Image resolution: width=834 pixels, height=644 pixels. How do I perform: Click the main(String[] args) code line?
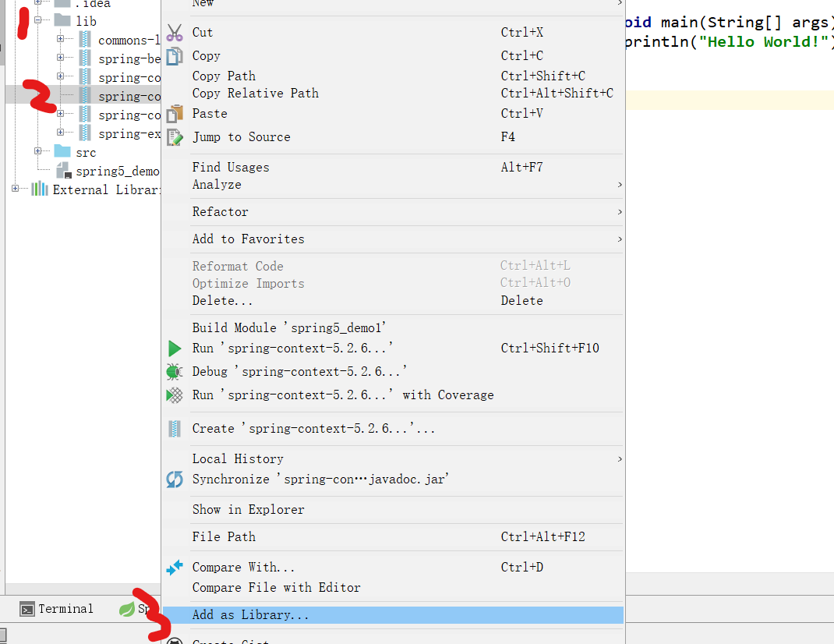coord(730,22)
